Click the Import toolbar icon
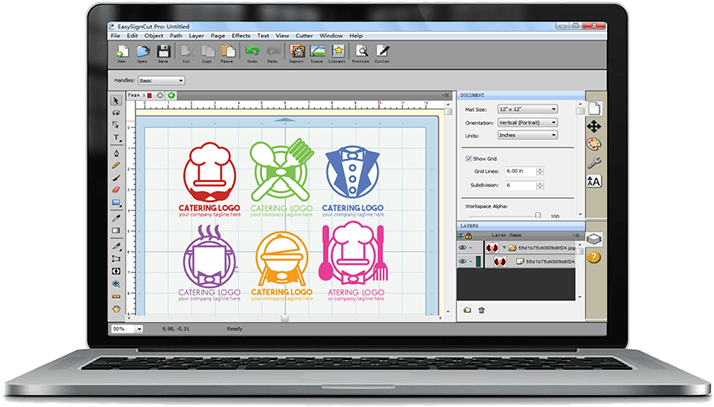This screenshot has height=407, width=714. pos(296,51)
